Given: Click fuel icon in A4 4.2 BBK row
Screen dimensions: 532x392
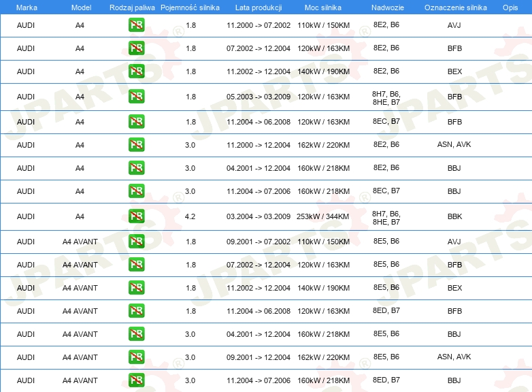Looking at the screenshot, I should (x=136, y=216).
